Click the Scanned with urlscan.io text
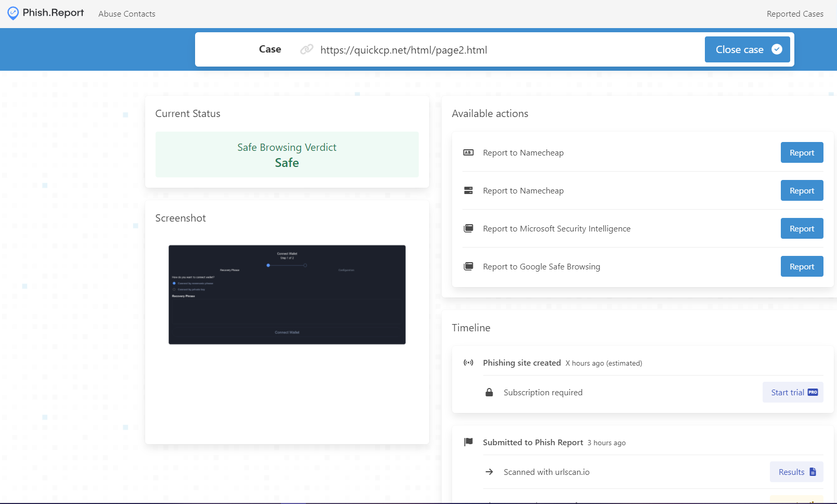Image resolution: width=837 pixels, height=504 pixels. (547, 472)
